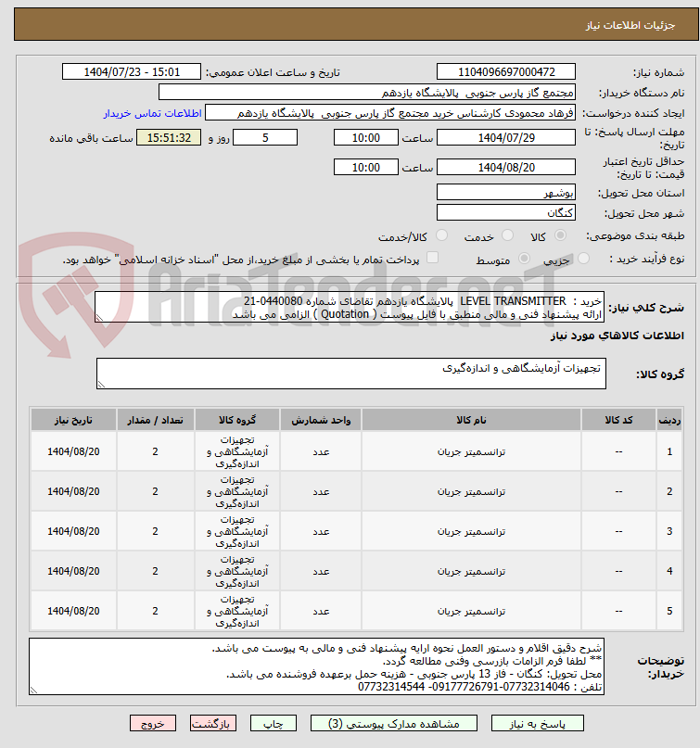Image resolution: width=700 pixels, height=748 pixels.
Task: Click the announcement date field 1404/07/23 - 15:01
Action: [132, 72]
